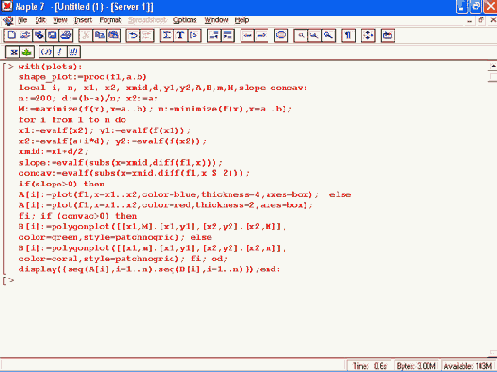
Task: Click the resize window to fill icon
Action: coord(368,35)
